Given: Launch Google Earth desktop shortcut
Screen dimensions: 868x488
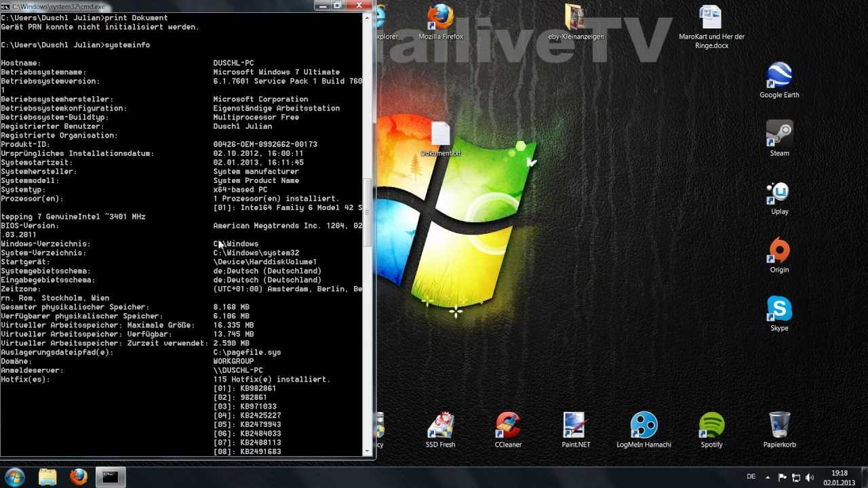Looking at the screenshot, I should point(779,80).
